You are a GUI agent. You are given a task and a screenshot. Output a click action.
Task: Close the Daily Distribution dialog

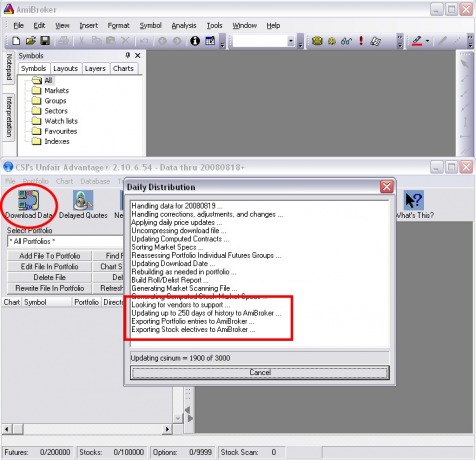point(387,187)
